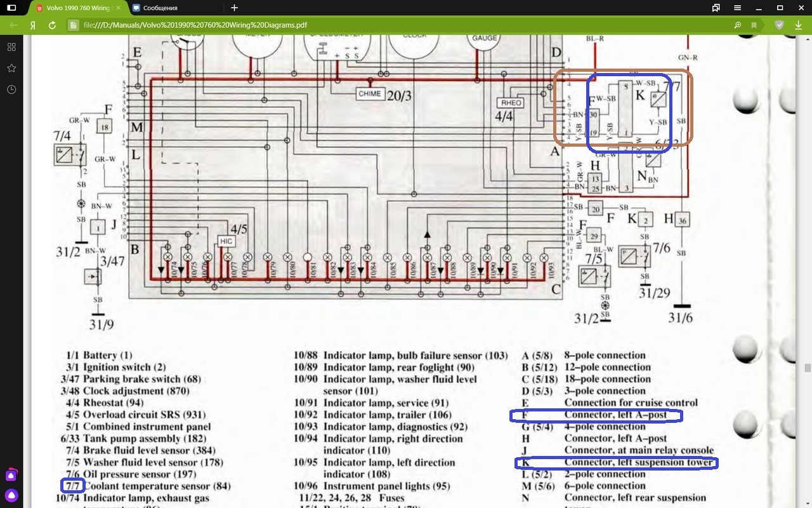Click the CHIME box in the wiring diagram

point(369,93)
